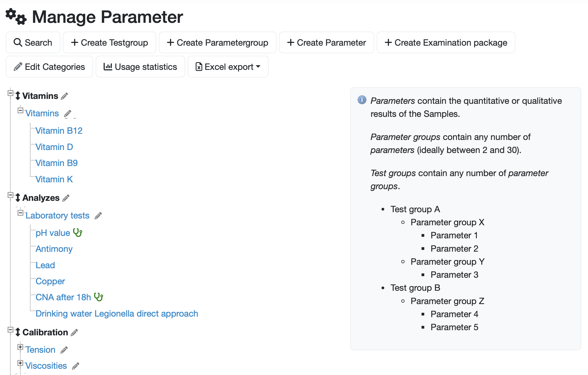Expand the Tension parameter group
Viewport: 588px width, 375px height.
coord(20,347)
